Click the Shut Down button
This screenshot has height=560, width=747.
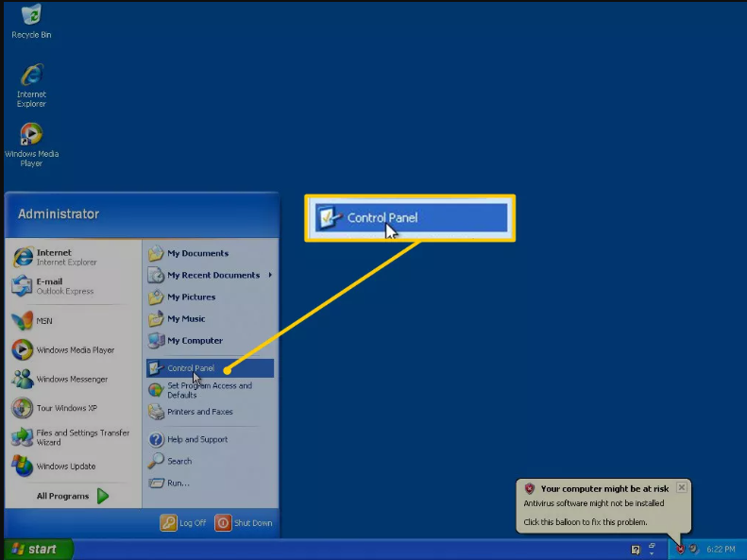[244, 523]
